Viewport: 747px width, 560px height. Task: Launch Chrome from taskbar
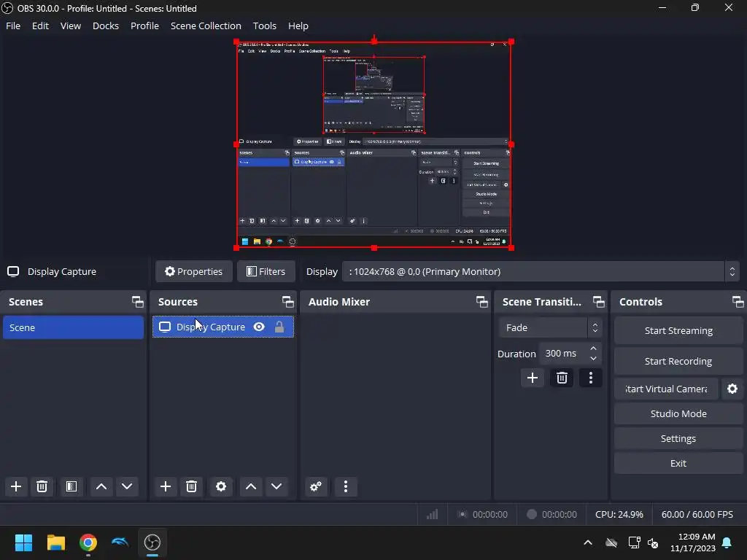point(88,542)
